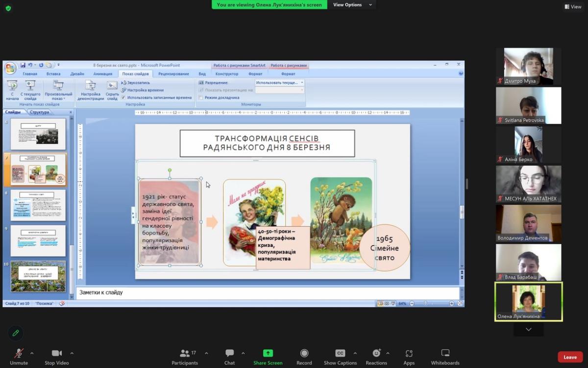Open Zoom Chat panel
This screenshot has height=368, width=588.
[229, 357]
